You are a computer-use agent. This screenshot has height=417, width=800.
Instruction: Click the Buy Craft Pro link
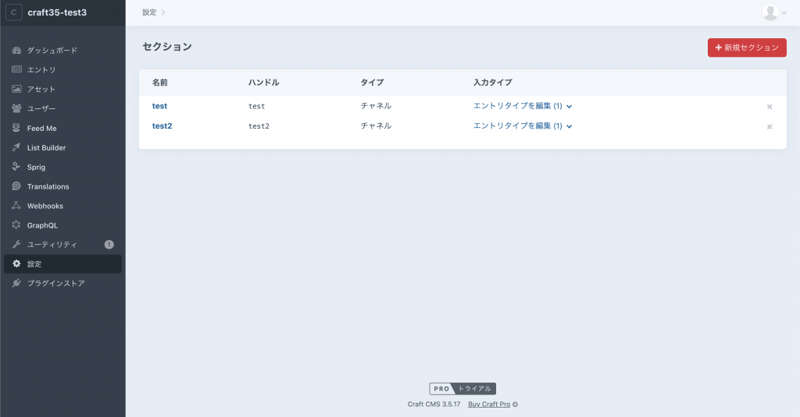pyautogui.click(x=489, y=405)
